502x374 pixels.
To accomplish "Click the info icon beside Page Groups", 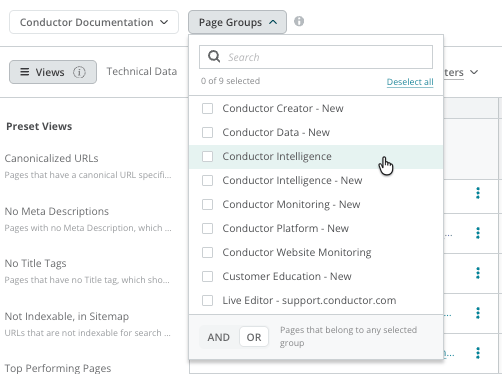I will [x=299, y=21].
